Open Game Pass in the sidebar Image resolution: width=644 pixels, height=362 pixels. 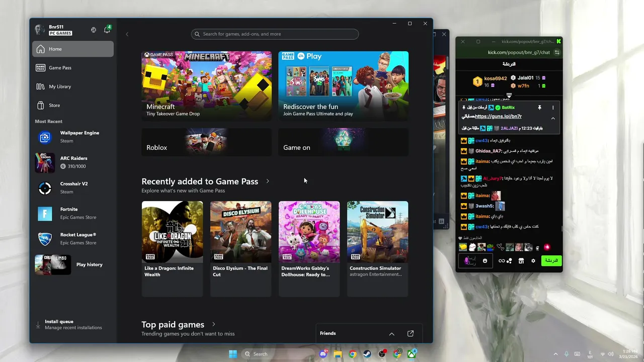point(73,68)
